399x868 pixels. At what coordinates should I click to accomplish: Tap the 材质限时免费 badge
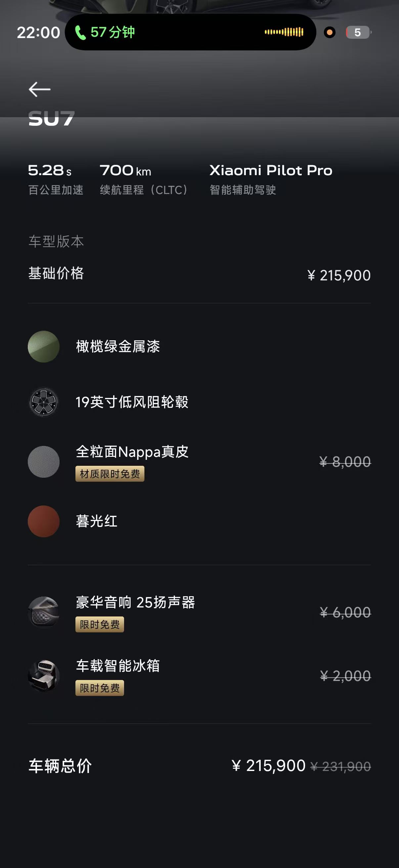click(x=110, y=474)
